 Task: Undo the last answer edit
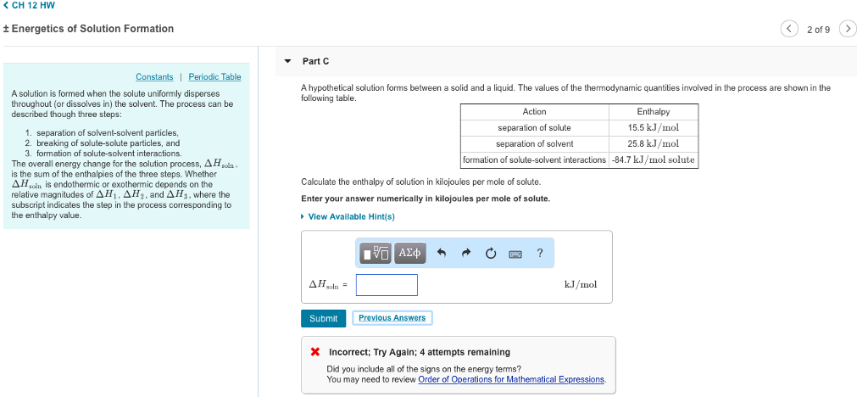pos(442,254)
